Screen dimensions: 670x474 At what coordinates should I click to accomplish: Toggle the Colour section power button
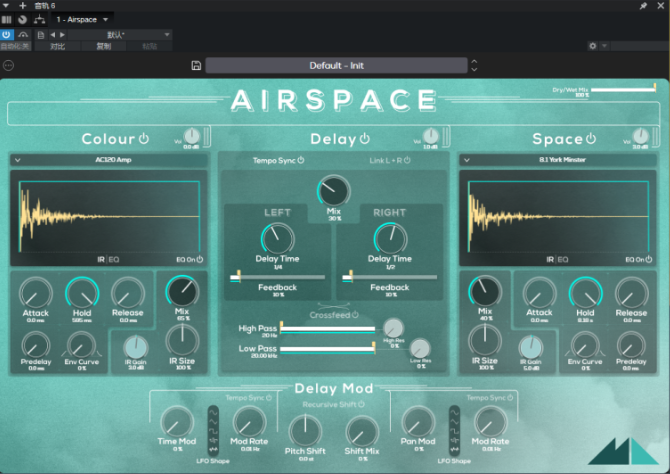[144, 139]
